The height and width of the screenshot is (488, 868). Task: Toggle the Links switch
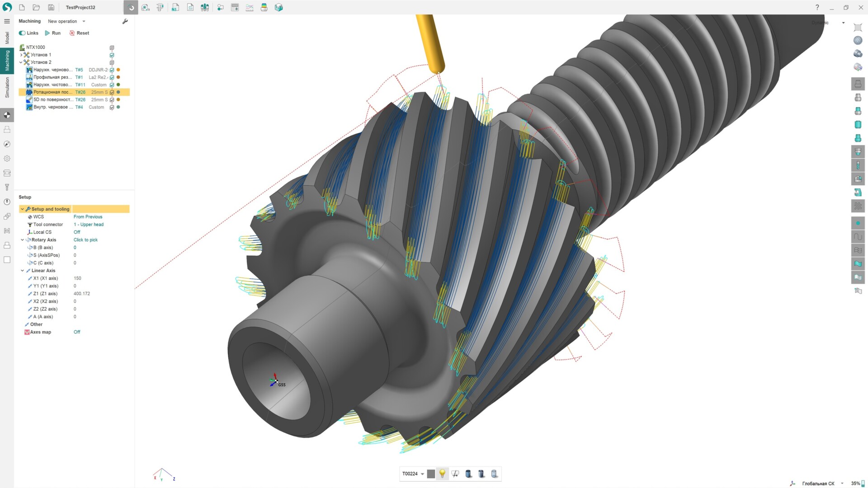click(x=22, y=33)
